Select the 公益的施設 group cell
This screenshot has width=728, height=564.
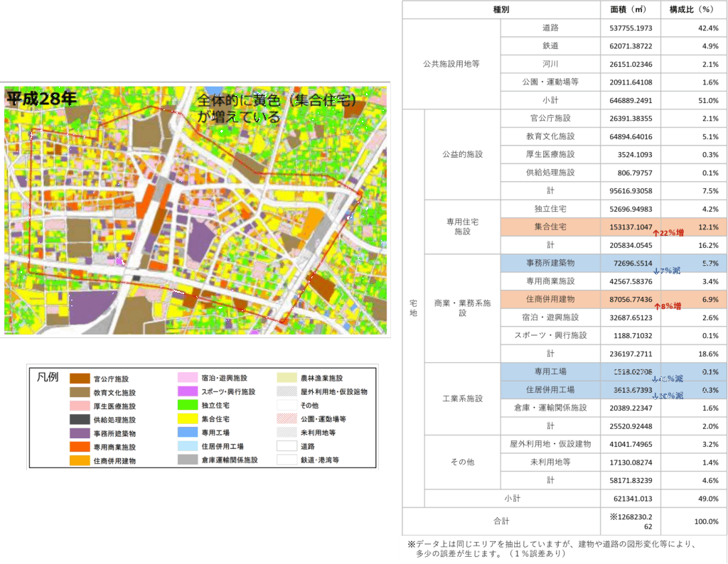click(462, 154)
